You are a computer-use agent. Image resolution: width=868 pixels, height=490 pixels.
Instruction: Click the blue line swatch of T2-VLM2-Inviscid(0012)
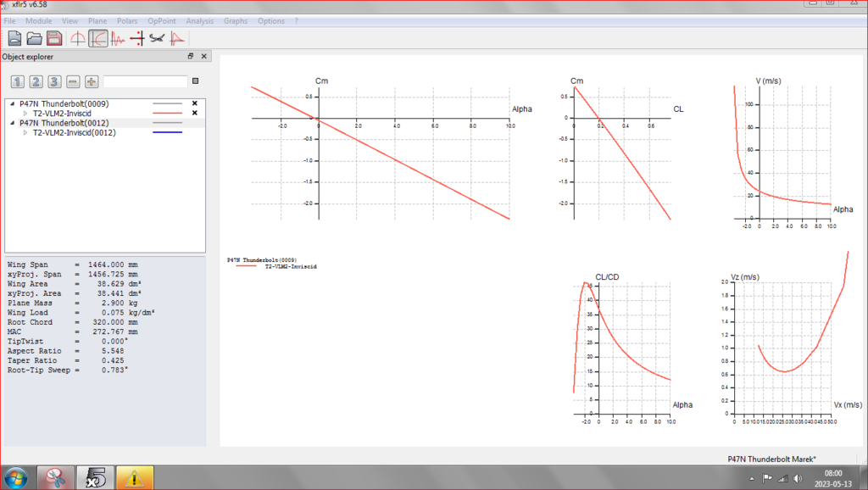coord(167,133)
